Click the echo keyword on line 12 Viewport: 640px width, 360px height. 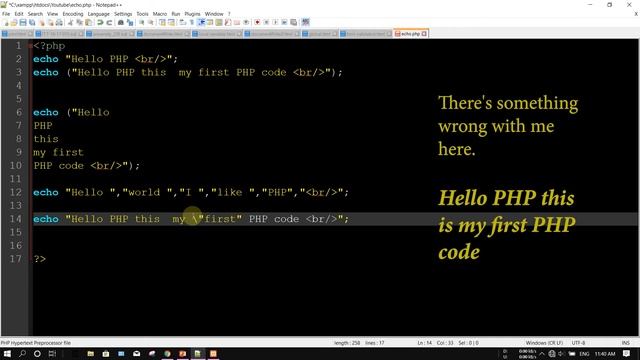(x=46, y=192)
